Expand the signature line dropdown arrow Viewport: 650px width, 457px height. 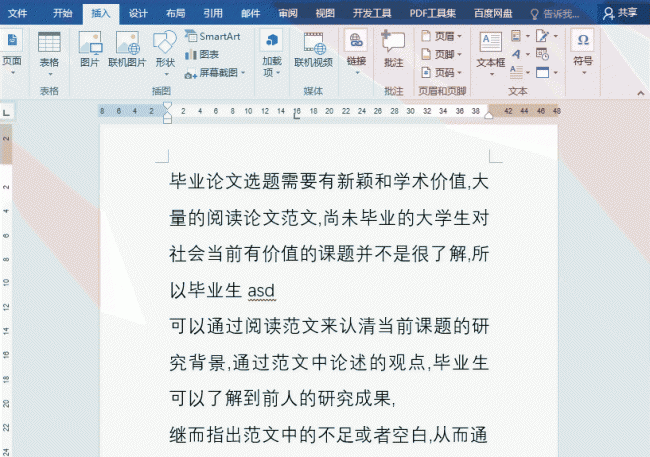point(555,36)
